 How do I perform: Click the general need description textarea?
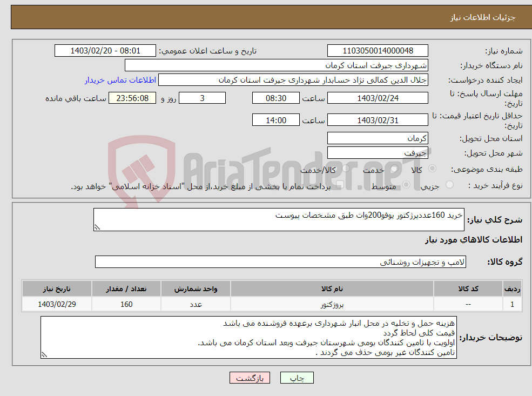[279, 219]
